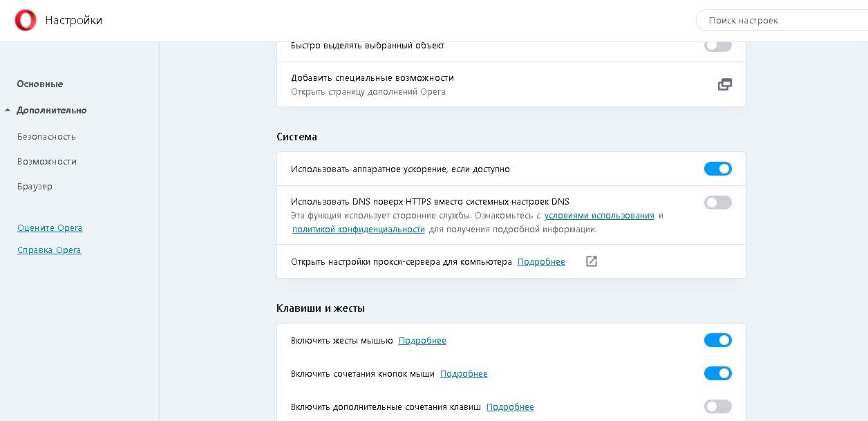Disable hardware acceleration toggle
The height and width of the screenshot is (421, 868).
(717, 169)
